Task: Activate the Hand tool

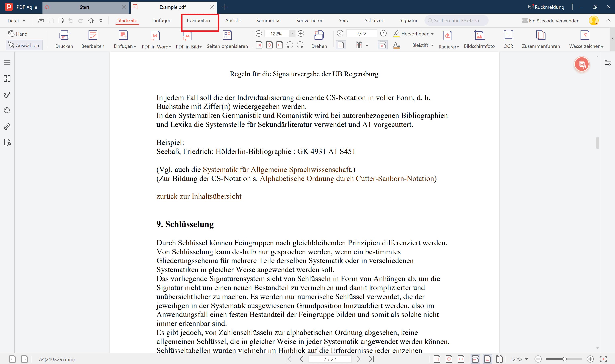Action: point(17,34)
